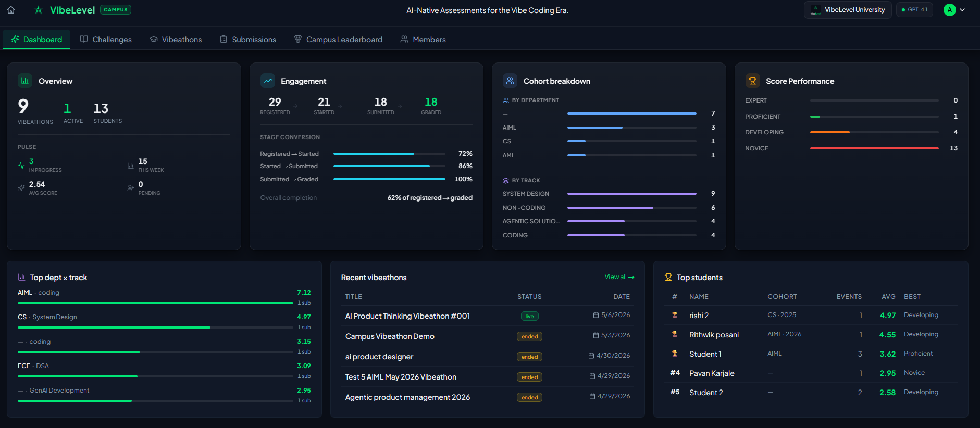Open ai product designer vibeathon
Viewport: 980px width, 428px height.
(x=379, y=357)
